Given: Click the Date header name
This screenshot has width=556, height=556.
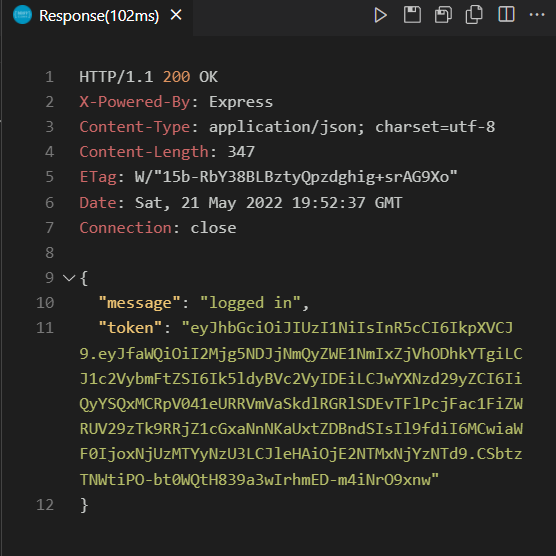Looking at the screenshot, I should [98, 203].
